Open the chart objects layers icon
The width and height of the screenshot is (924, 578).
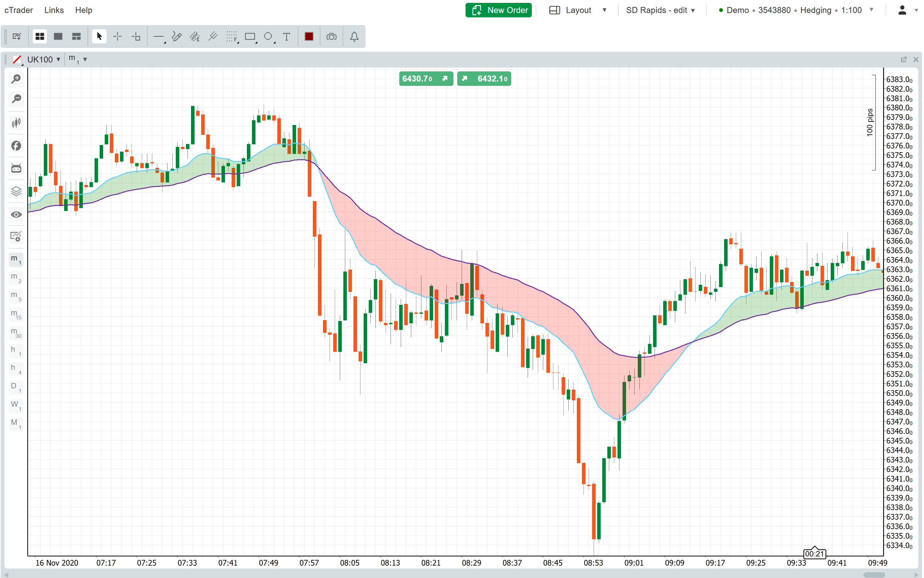tap(16, 191)
